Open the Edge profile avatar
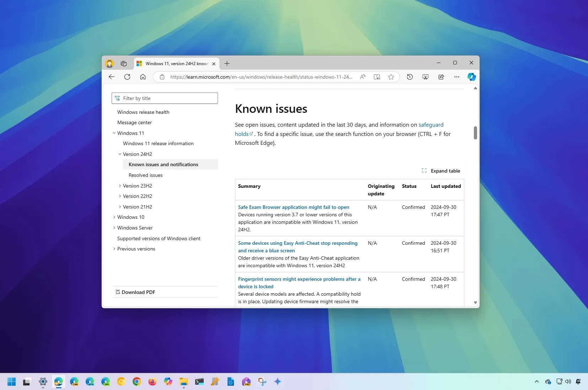Image resolution: width=588 pixels, height=390 pixels. point(109,64)
